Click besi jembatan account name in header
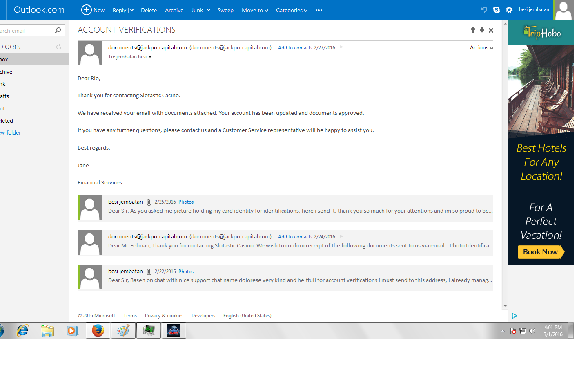This screenshot has width=588, height=368. tap(534, 9)
